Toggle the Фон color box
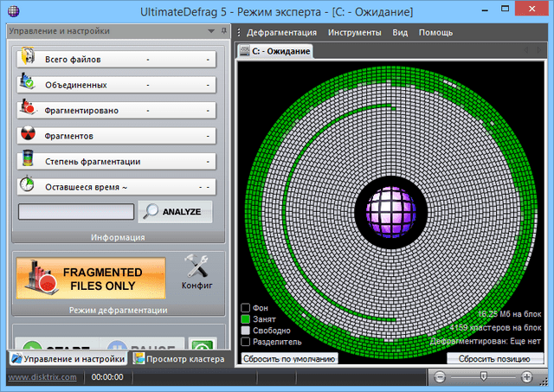The width and height of the screenshot is (554, 392). 246,308
